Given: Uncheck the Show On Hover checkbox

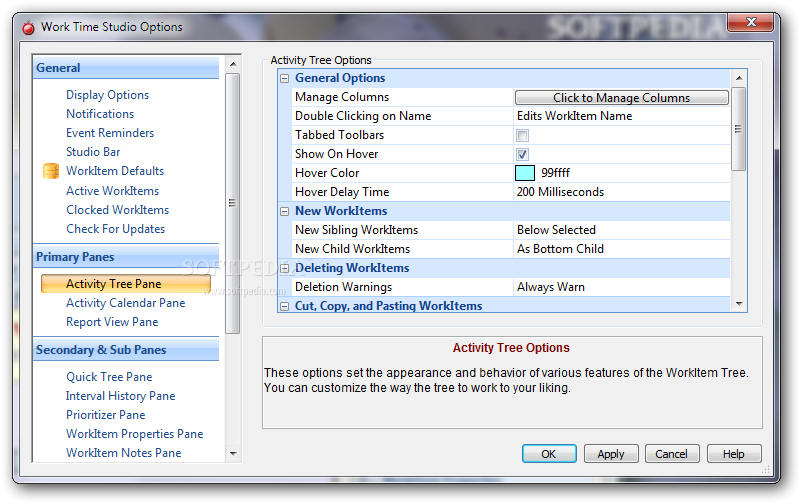Looking at the screenshot, I should click(522, 154).
